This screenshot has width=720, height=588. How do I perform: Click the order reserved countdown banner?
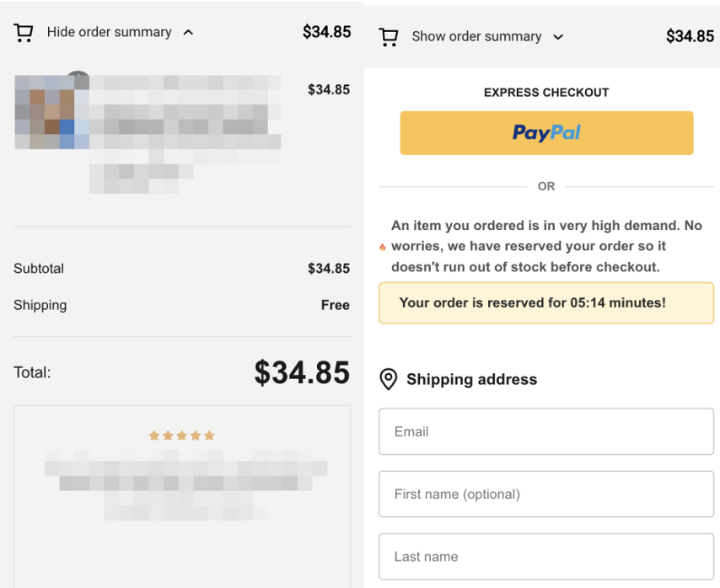546,303
